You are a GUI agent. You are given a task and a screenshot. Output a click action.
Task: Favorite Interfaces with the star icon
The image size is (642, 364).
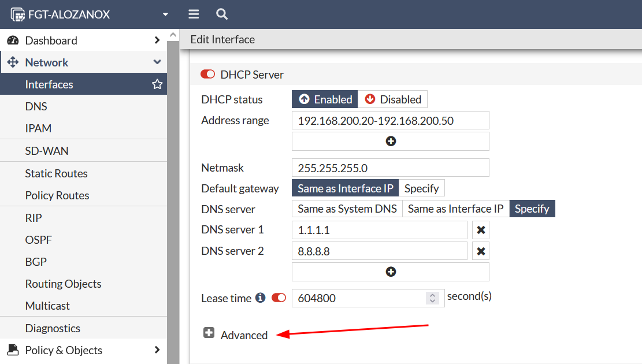[157, 84]
